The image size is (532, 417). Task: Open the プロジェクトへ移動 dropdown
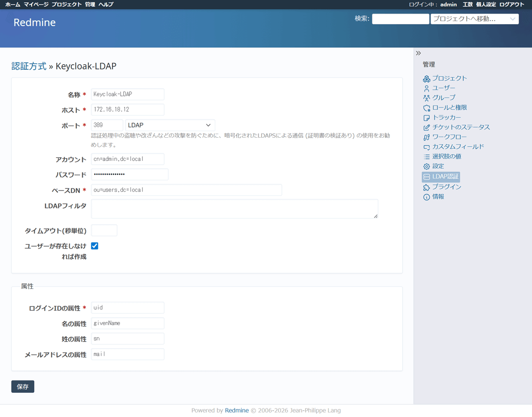[474, 19]
